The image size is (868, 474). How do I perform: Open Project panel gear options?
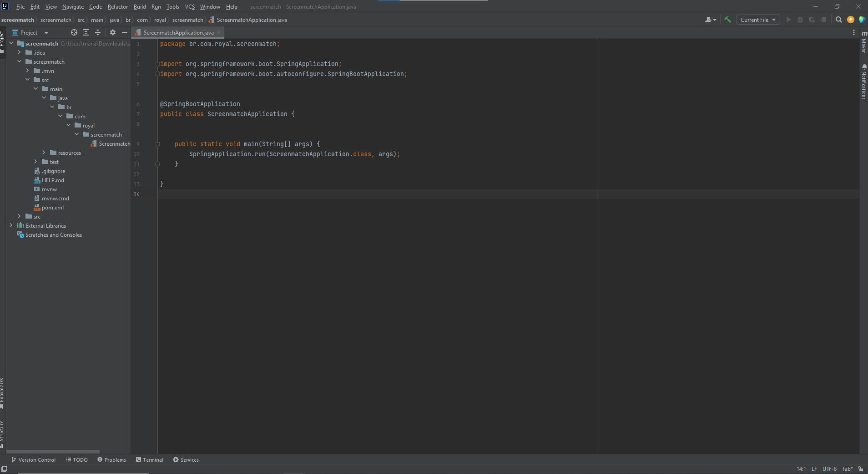click(113, 32)
